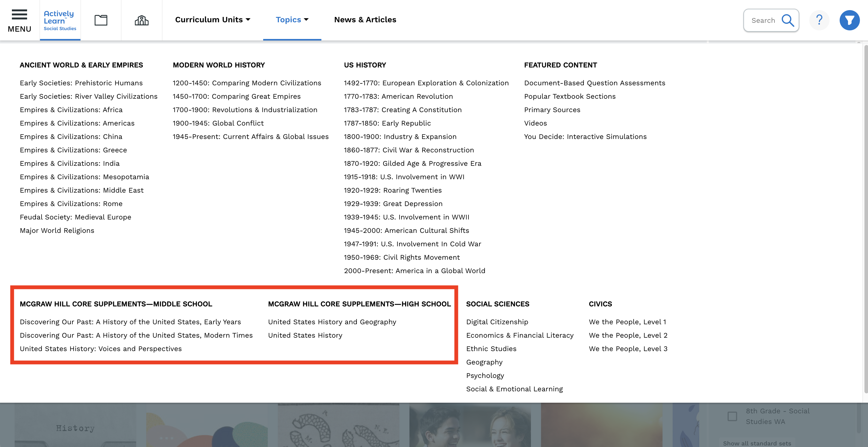Image resolution: width=868 pixels, height=447 pixels.
Task: Open 1450-1700: Comparing Great Empires
Action: click(x=237, y=96)
